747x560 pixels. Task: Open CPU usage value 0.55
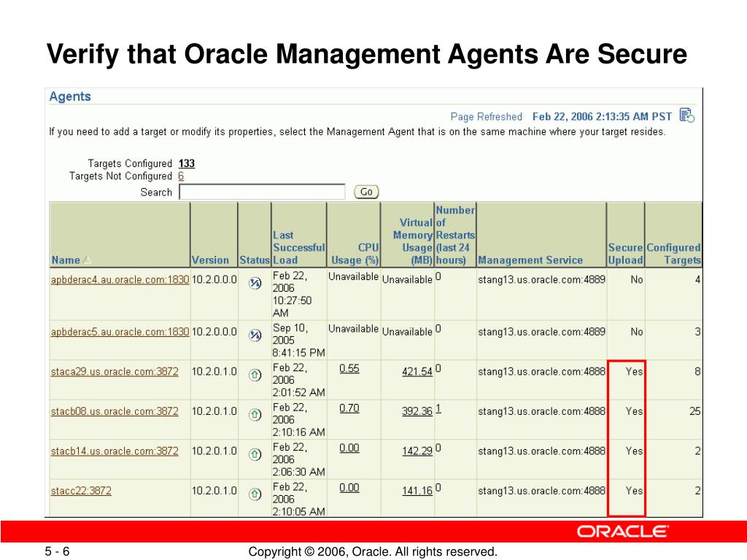click(349, 368)
